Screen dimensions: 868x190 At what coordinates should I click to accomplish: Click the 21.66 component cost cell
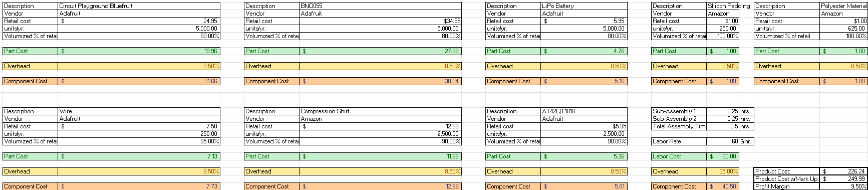(139, 81)
